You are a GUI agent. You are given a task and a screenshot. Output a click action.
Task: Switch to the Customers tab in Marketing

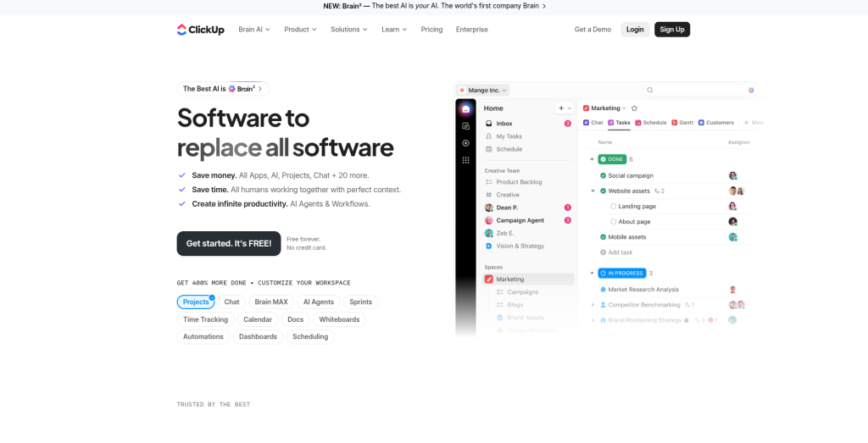[x=715, y=123]
